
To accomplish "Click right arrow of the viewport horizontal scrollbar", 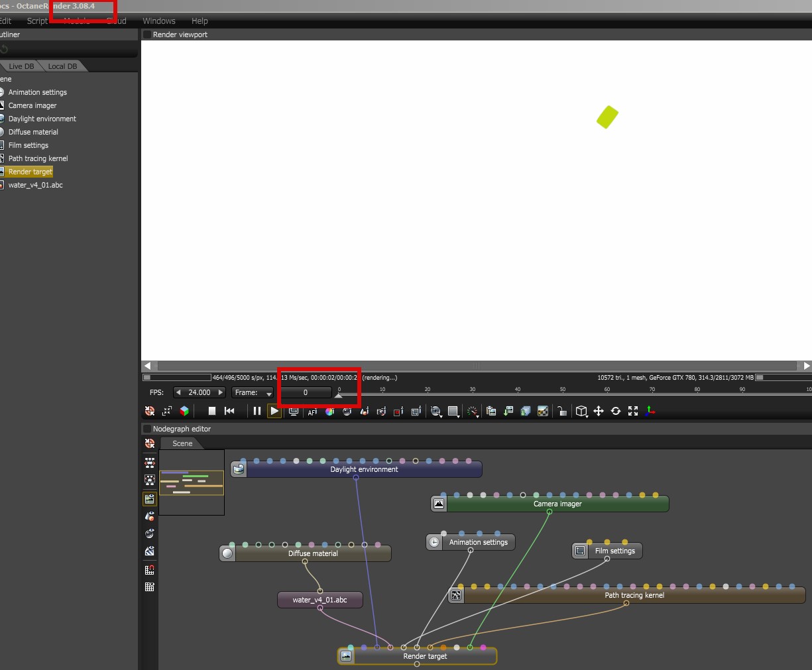I will pyautogui.click(x=807, y=366).
